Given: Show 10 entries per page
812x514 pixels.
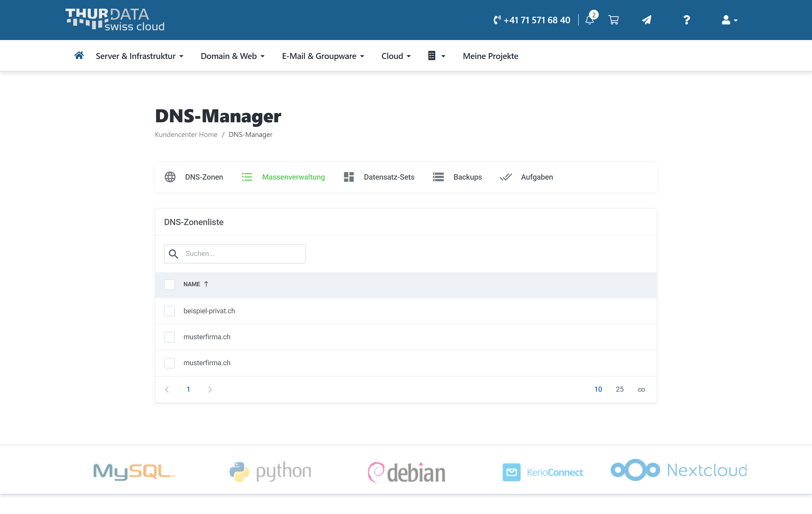Looking at the screenshot, I should coord(598,389).
